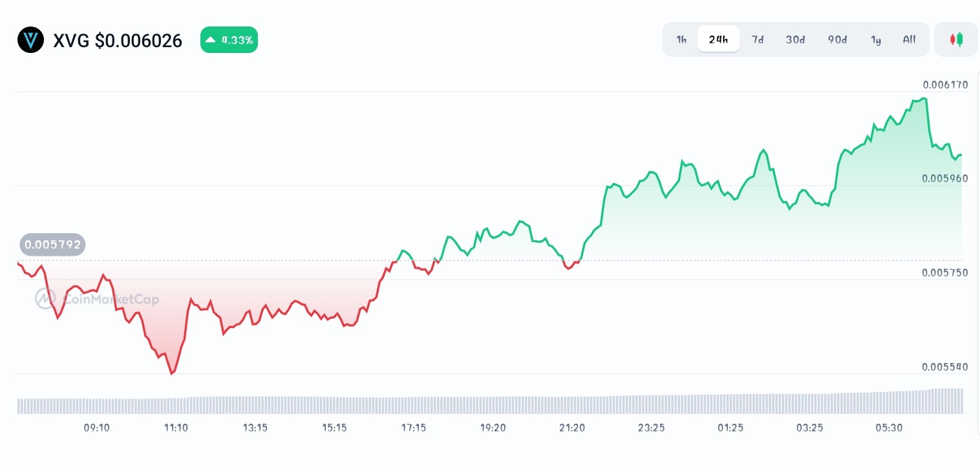The width and height of the screenshot is (980, 465).
Task: Select the 1h time range
Action: (x=681, y=39)
